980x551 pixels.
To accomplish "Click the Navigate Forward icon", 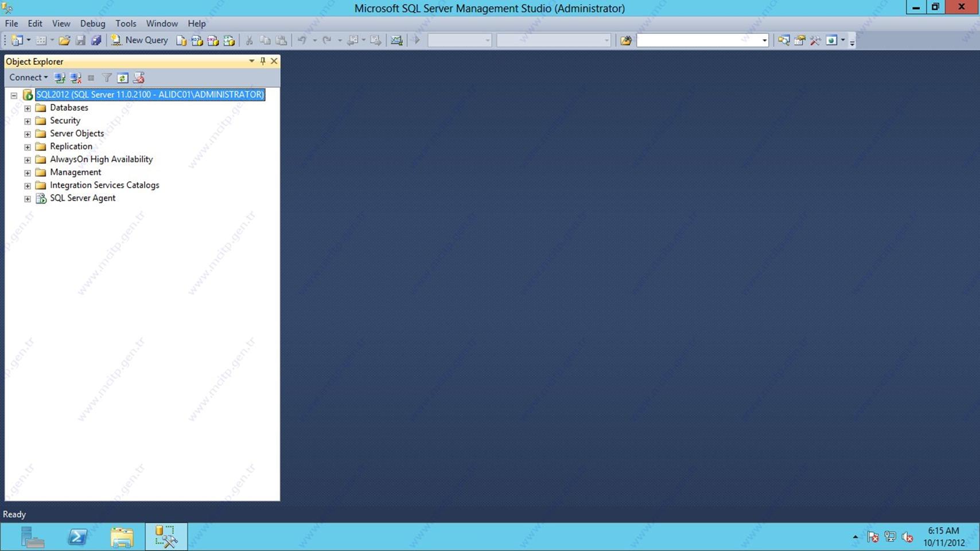I will click(x=376, y=40).
